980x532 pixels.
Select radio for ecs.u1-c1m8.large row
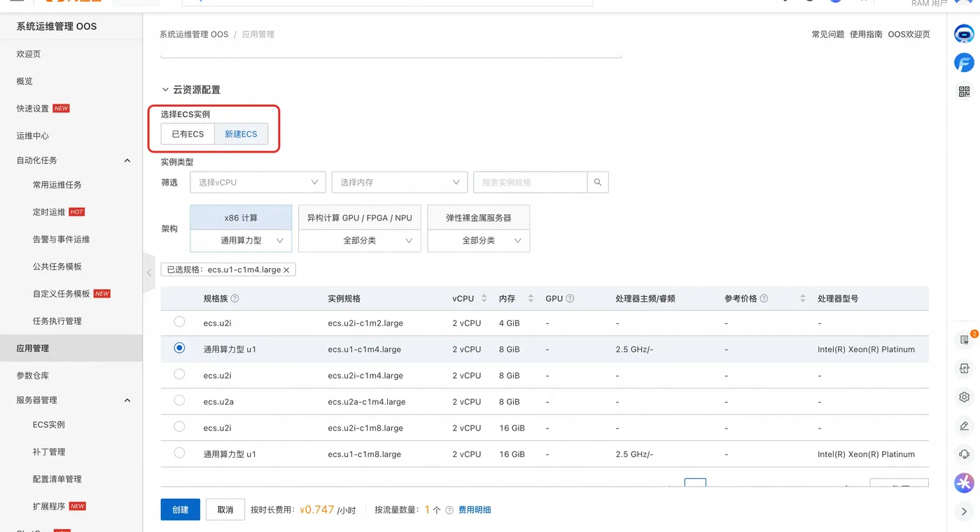coord(179,453)
